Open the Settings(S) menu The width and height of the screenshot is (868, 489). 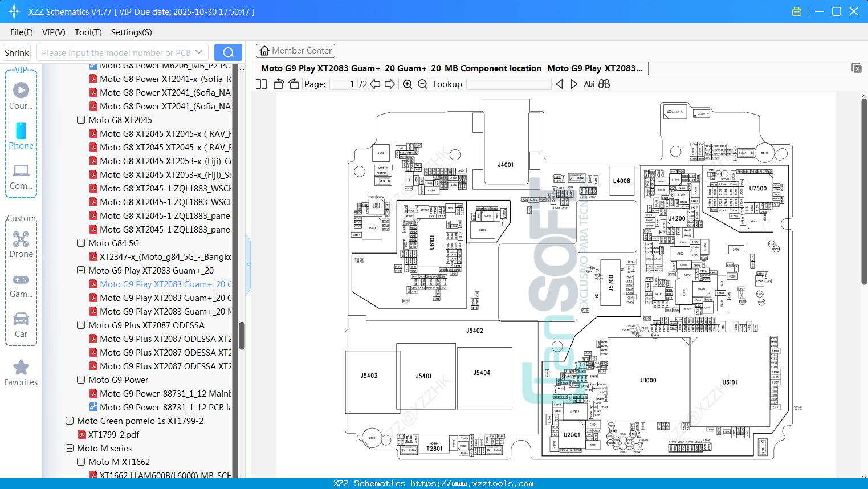(x=131, y=32)
